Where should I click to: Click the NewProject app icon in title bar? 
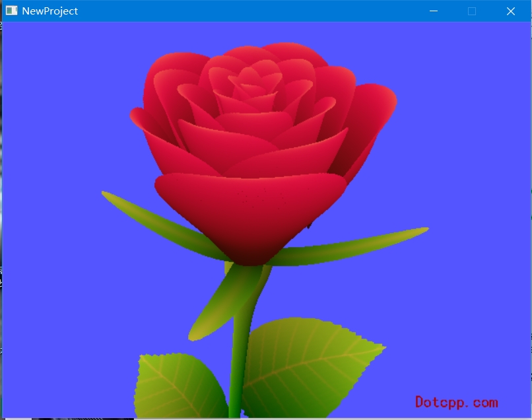coord(11,11)
